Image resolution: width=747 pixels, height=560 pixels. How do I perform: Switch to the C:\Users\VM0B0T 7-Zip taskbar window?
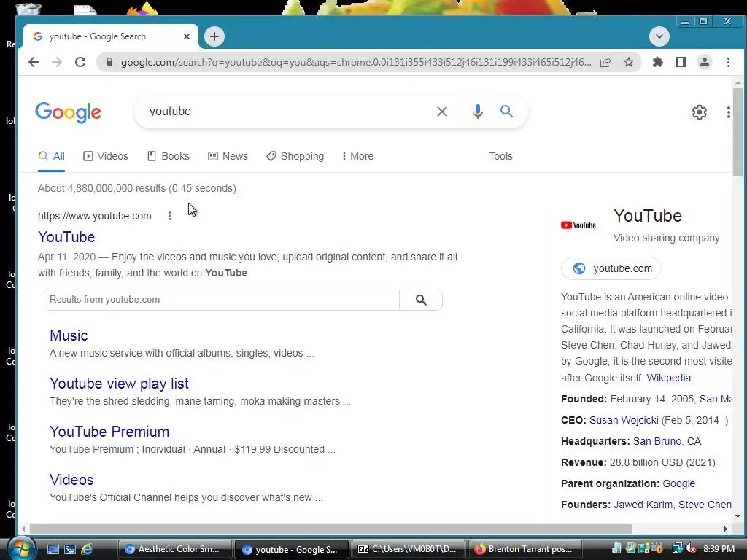click(x=408, y=550)
